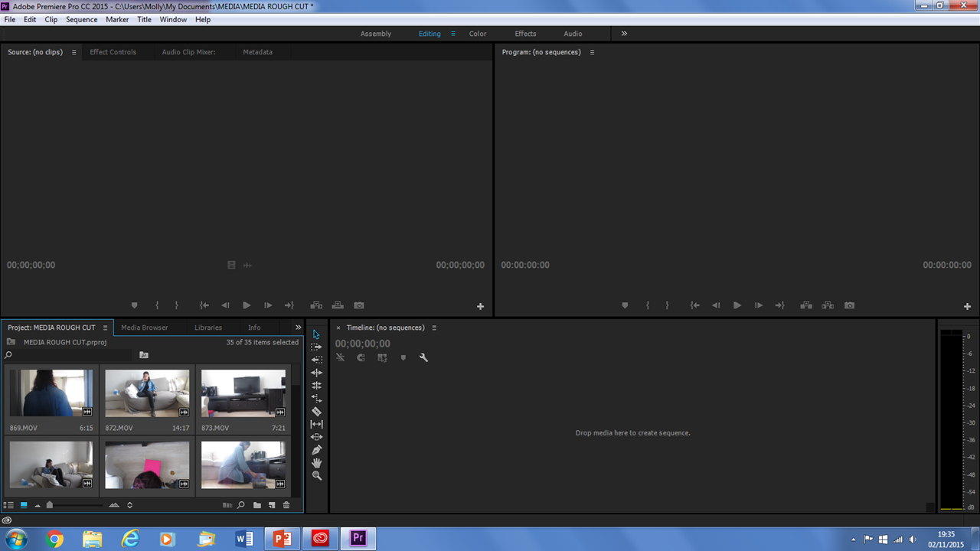Toggle Linked Selection in Timeline
The height and width of the screenshot is (551, 980).
[x=382, y=357]
